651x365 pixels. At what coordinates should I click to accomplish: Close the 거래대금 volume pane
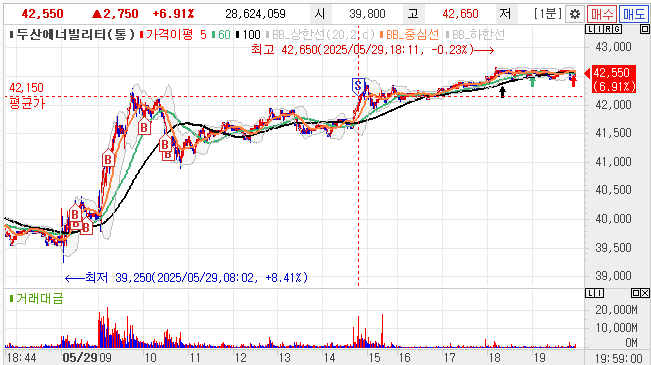[645, 293]
